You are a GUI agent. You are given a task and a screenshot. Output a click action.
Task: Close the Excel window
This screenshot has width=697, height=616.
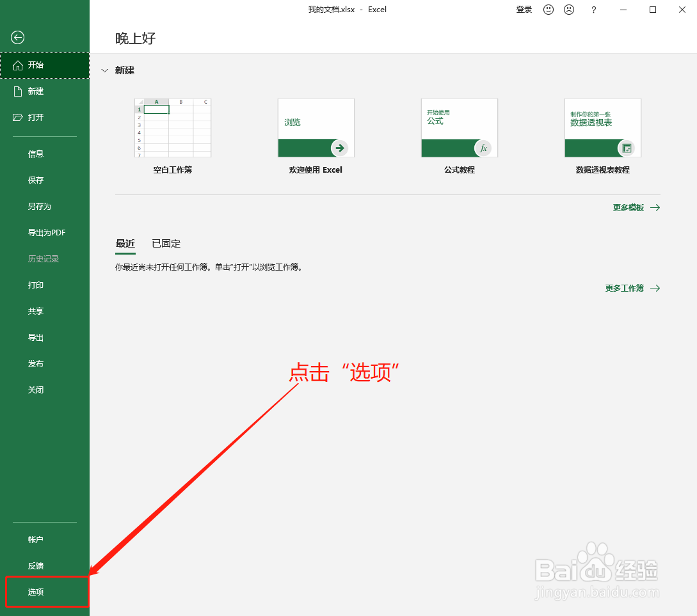(682, 10)
